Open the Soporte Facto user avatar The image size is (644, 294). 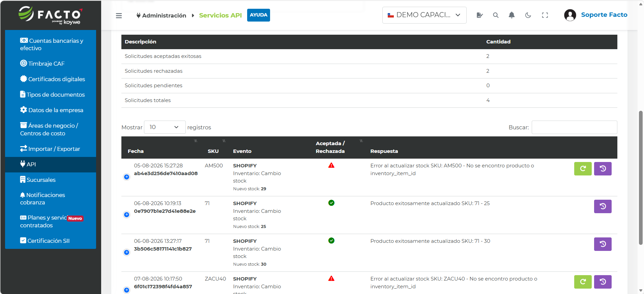tap(570, 15)
